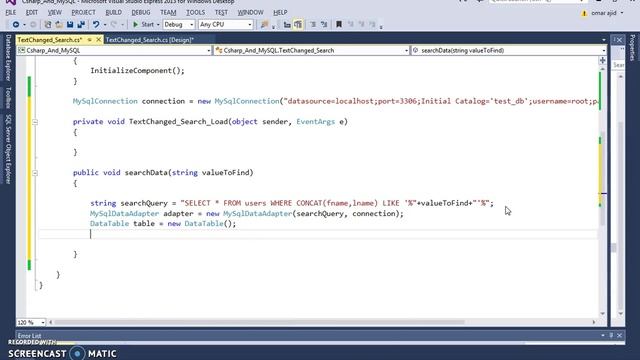The image size is (640, 360).
Task: Click the decrease indent toolbar icon
Action: (x=287, y=25)
